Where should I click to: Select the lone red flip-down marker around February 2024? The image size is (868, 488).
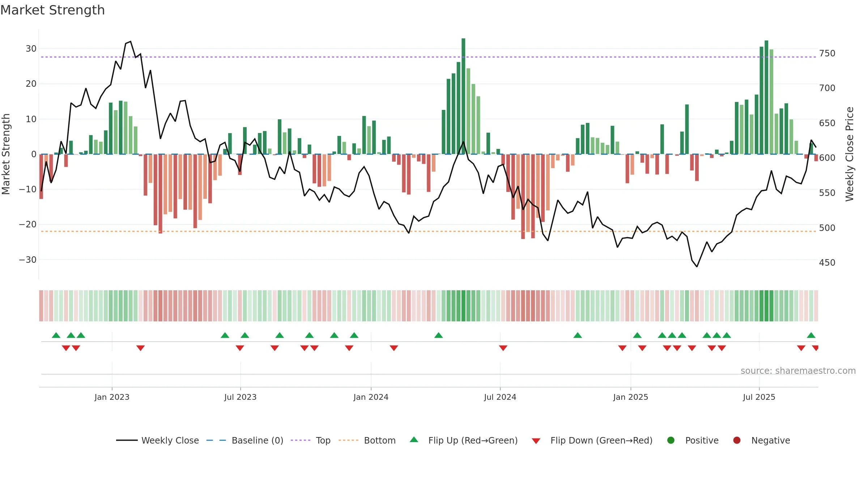click(x=394, y=348)
